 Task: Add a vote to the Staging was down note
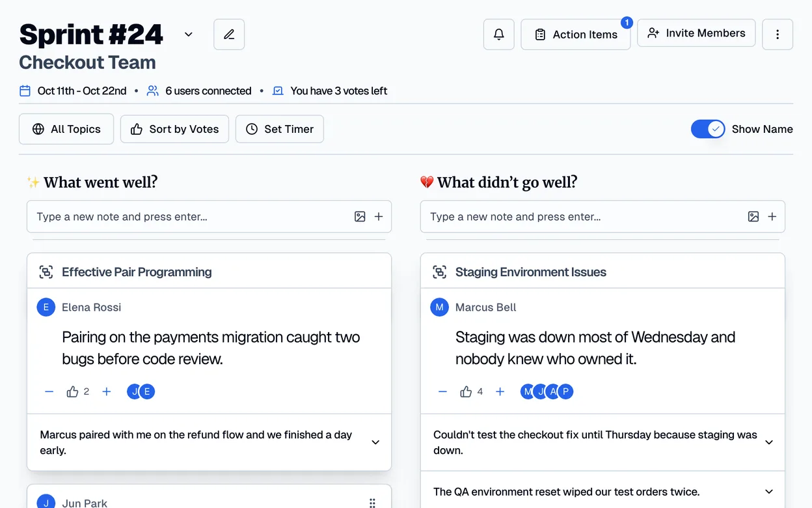500,391
